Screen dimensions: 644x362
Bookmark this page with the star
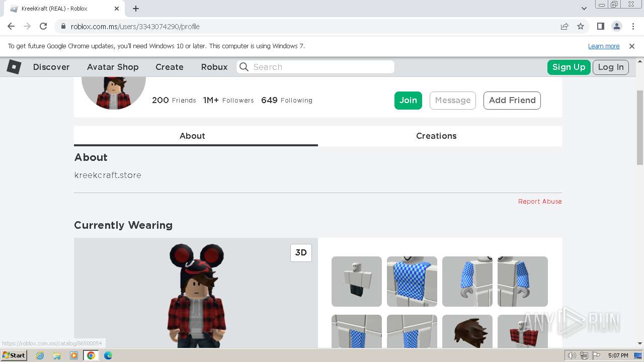(581, 26)
